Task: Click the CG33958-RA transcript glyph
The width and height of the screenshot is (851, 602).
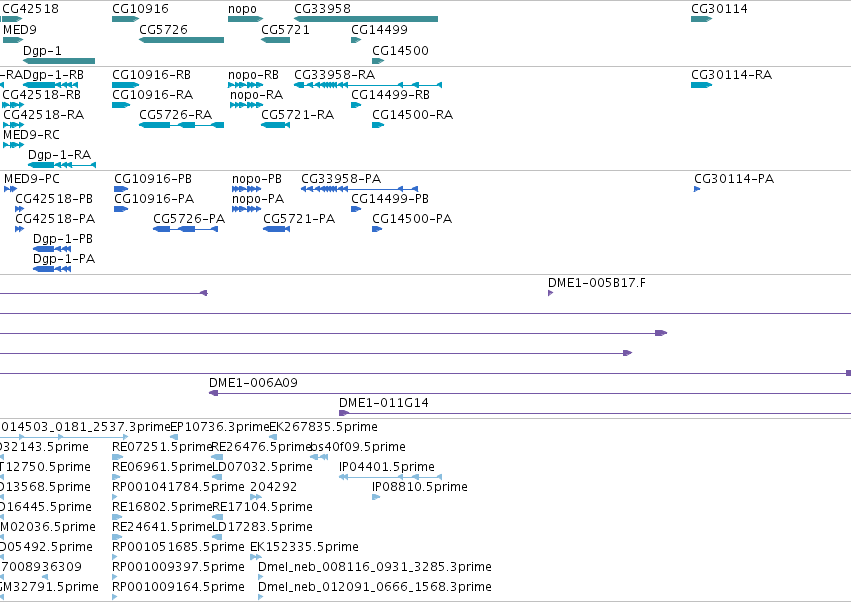Action: [368, 85]
